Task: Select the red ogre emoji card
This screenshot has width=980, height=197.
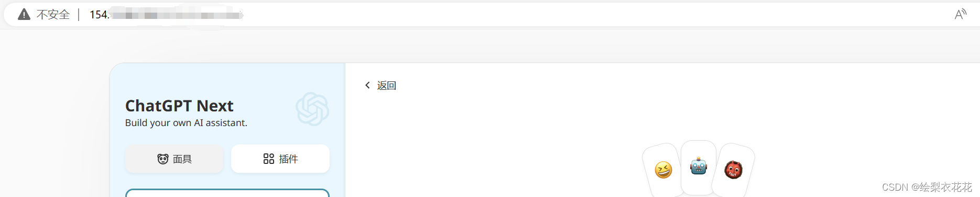Action: coord(733,170)
